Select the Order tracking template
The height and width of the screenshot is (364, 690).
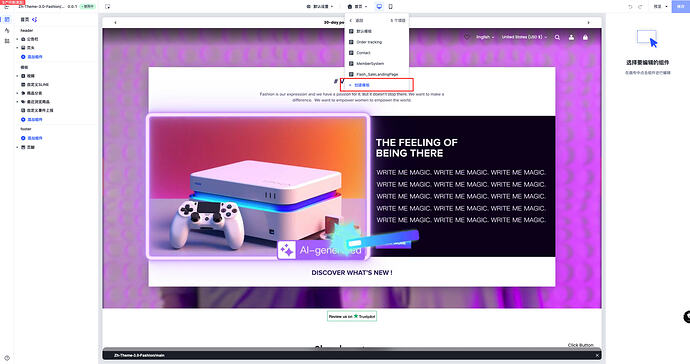377,42
